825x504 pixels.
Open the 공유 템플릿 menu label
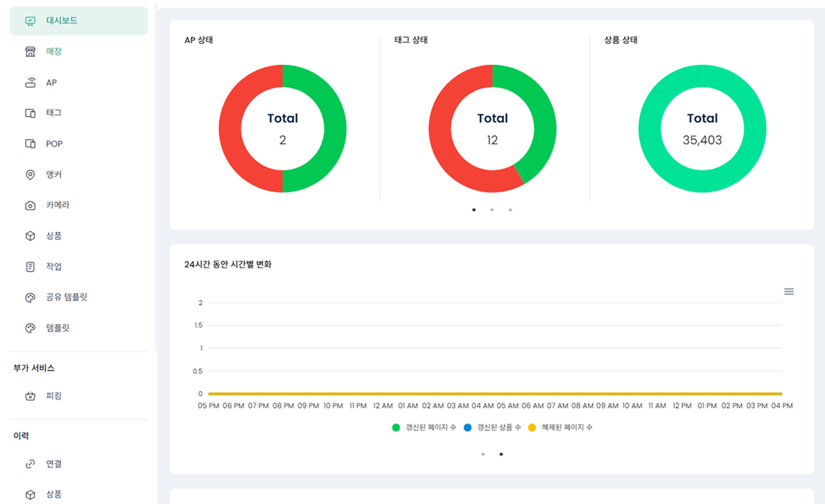[67, 297]
